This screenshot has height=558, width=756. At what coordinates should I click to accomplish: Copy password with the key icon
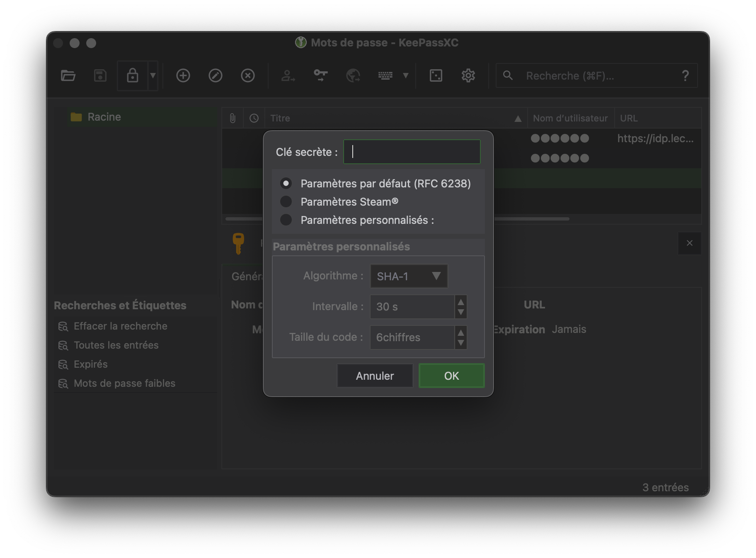pyautogui.click(x=320, y=75)
